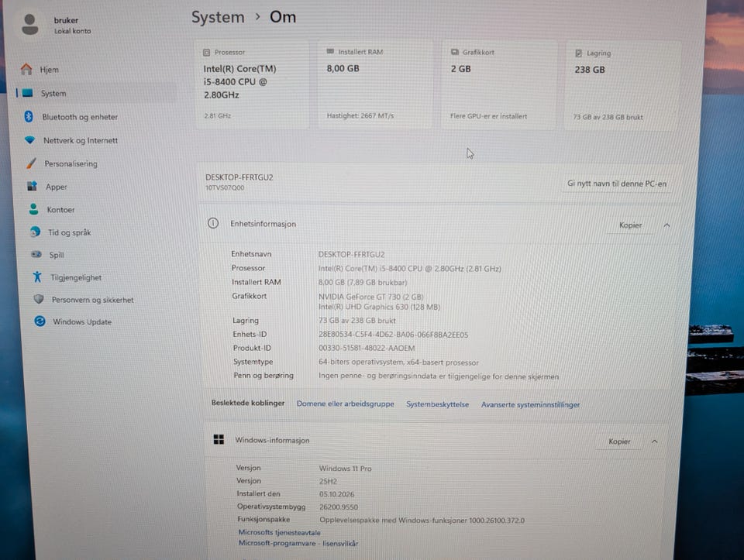Click the Tid og språk globe icon
This screenshot has width=744, height=560.
pos(35,232)
